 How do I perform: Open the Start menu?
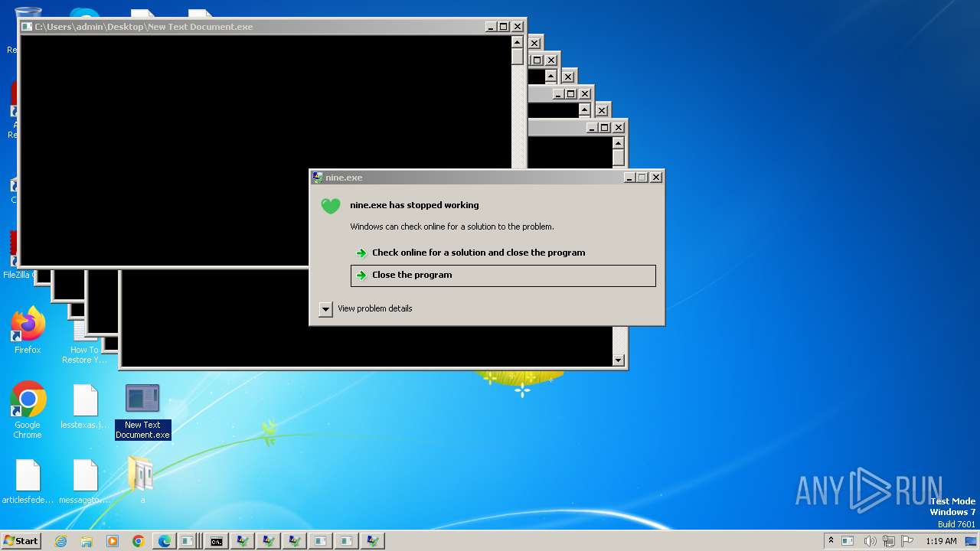(x=21, y=541)
